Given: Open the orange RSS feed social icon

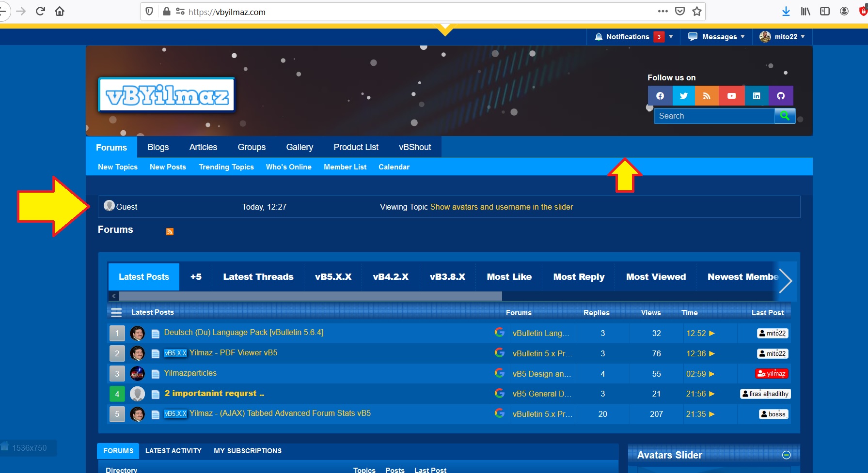Looking at the screenshot, I should [x=707, y=96].
